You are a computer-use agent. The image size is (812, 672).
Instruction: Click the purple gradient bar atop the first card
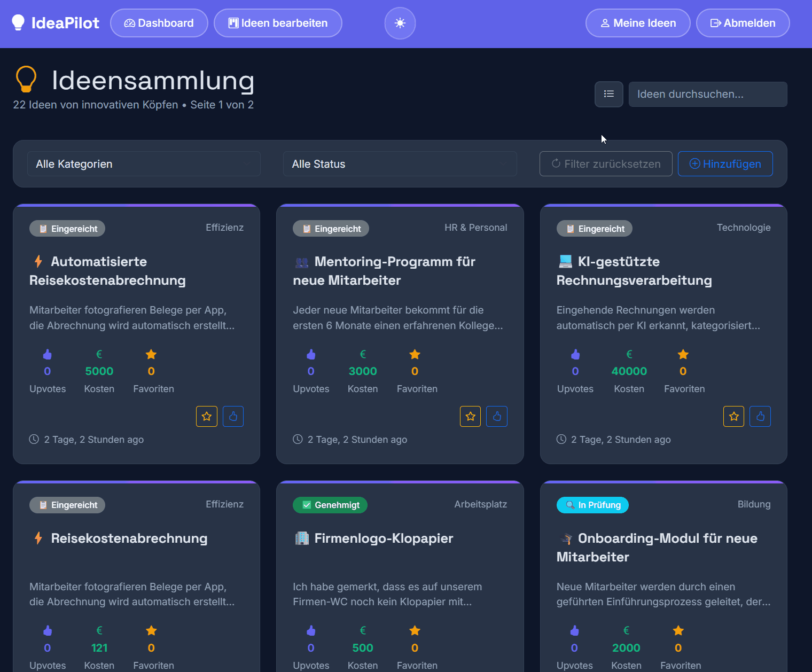(136, 205)
